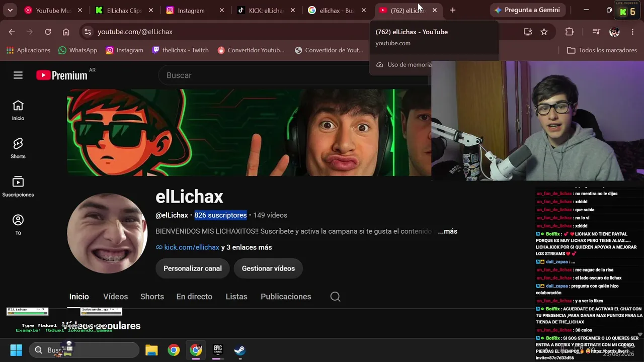Switch to the ElLichax Clips tab
Viewport: 644px width, 362px height.
point(125,10)
